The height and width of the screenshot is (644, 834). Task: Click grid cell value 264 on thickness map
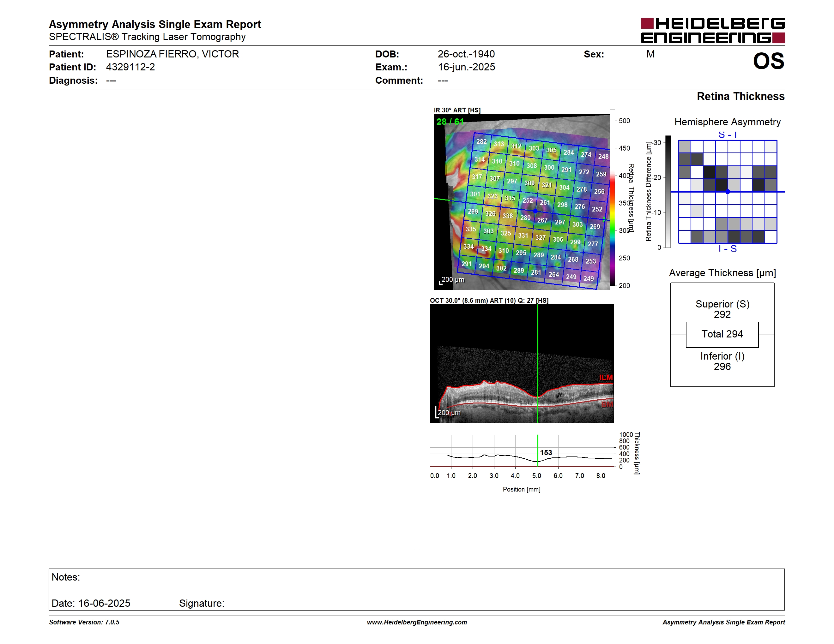tap(554, 275)
